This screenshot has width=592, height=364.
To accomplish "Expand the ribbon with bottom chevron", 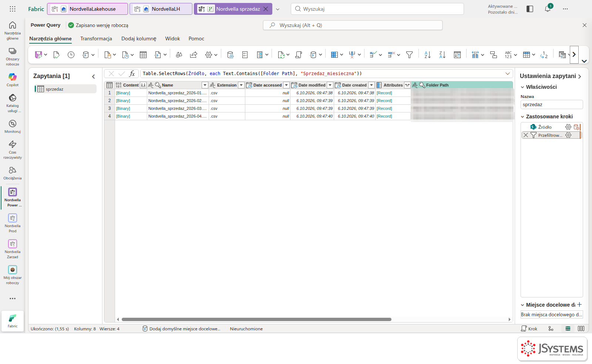I will (584, 61).
